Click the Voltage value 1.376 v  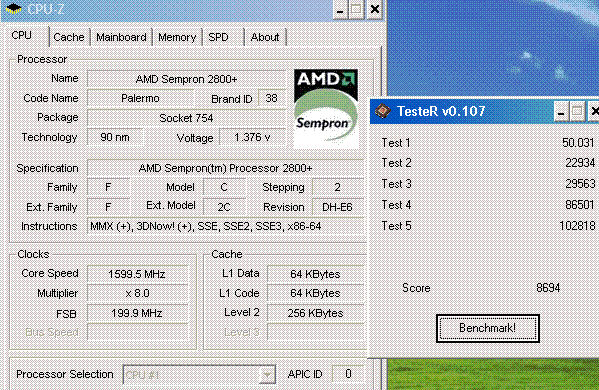(x=253, y=137)
